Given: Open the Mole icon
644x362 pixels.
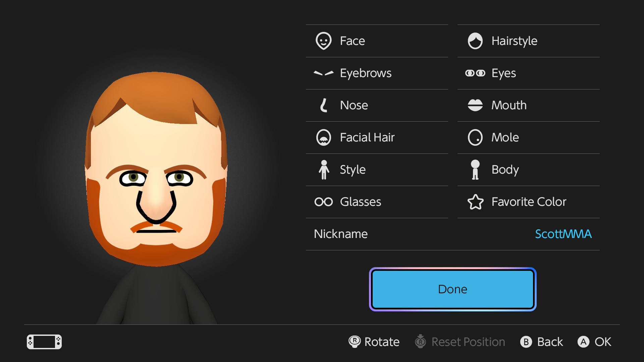Looking at the screenshot, I should (475, 137).
